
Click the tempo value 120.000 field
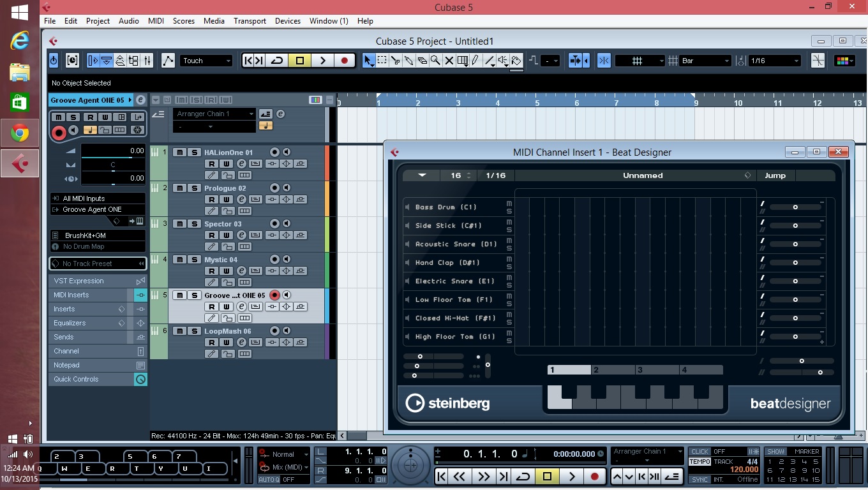click(x=744, y=470)
